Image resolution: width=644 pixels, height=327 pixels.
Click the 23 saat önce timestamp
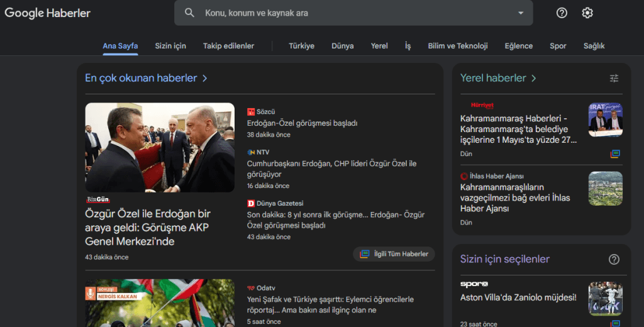[479, 324]
